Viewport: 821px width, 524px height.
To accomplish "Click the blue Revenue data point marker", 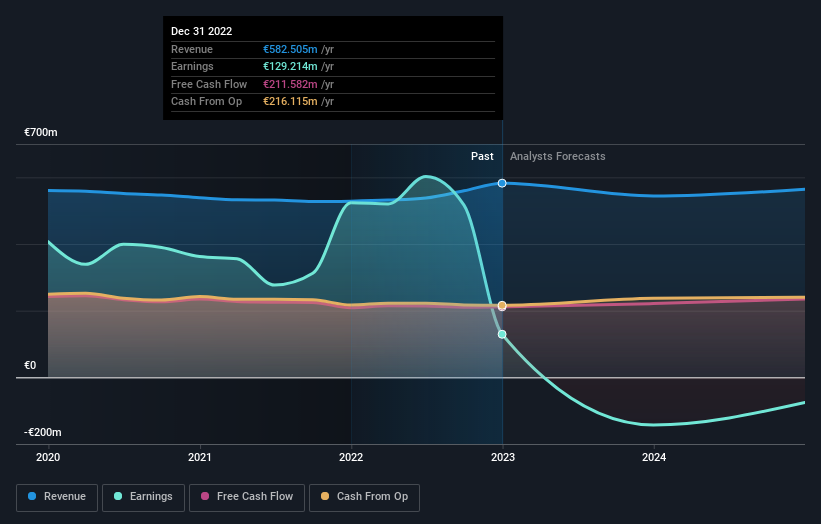I will [502, 183].
